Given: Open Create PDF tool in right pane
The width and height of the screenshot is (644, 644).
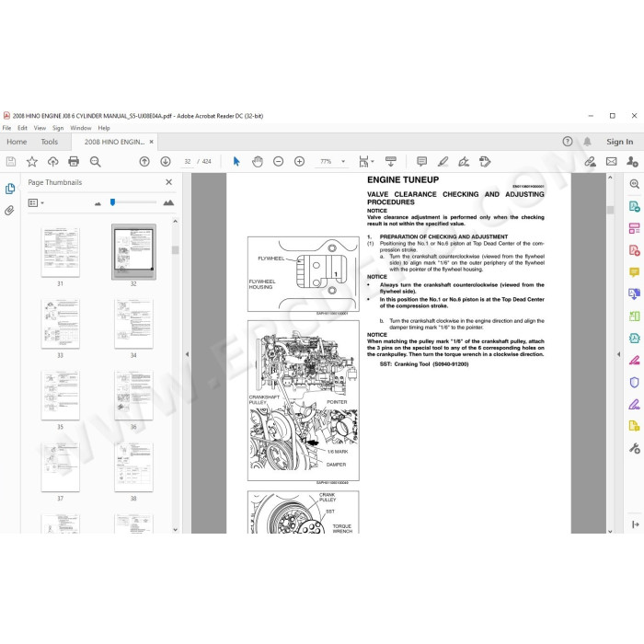Looking at the screenshot, I should point(634,250).
